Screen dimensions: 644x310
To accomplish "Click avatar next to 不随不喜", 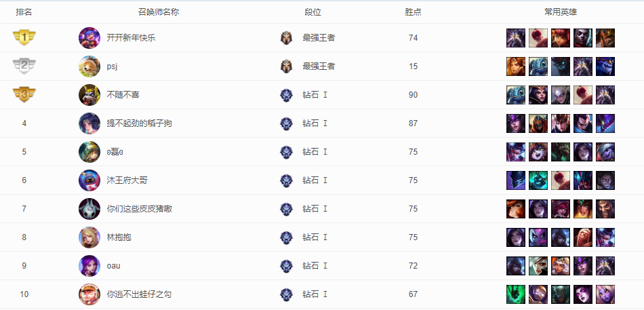I will 89,95.
